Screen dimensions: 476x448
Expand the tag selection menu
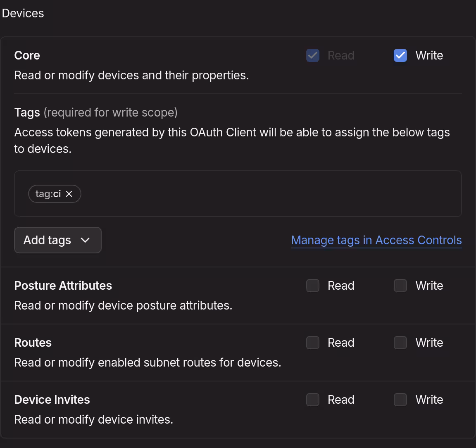click(x=57, y=240)
